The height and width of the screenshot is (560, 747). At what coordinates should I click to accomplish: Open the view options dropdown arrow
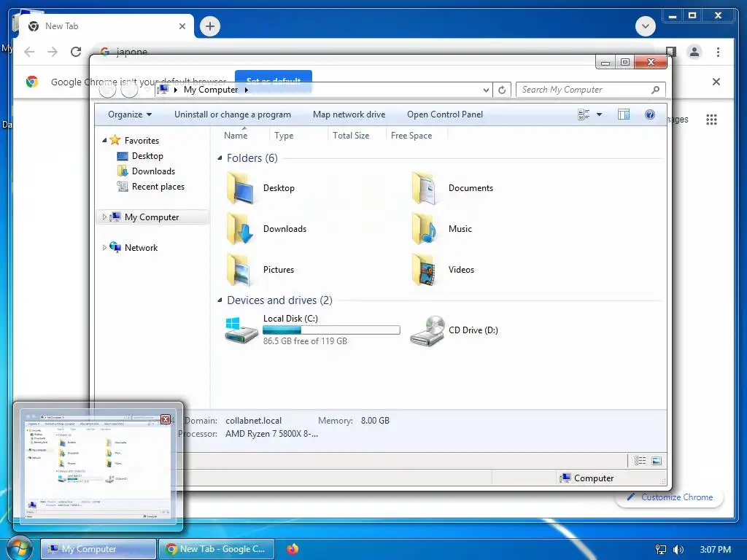[x=600, y=114]
